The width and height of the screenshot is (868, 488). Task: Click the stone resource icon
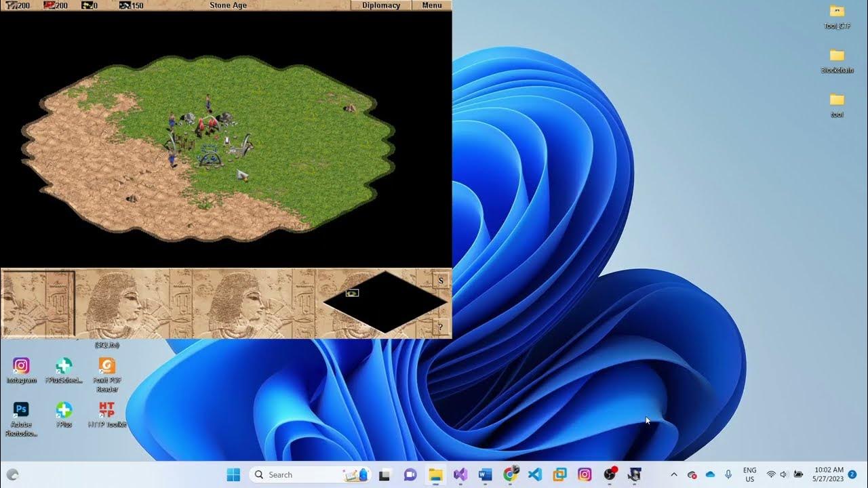click(x=125, y=5)
